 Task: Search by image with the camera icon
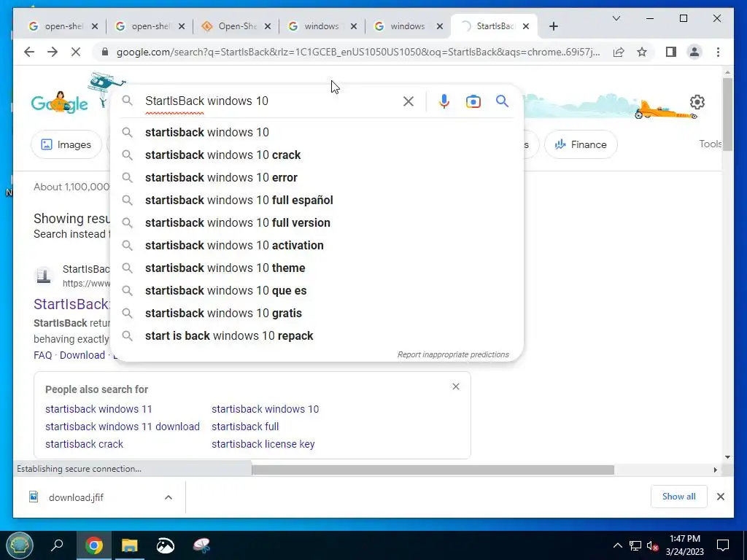point(473,101)
